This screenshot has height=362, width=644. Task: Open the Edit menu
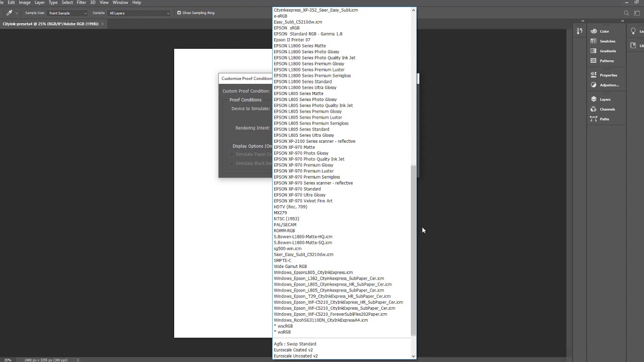pos(11,3)
